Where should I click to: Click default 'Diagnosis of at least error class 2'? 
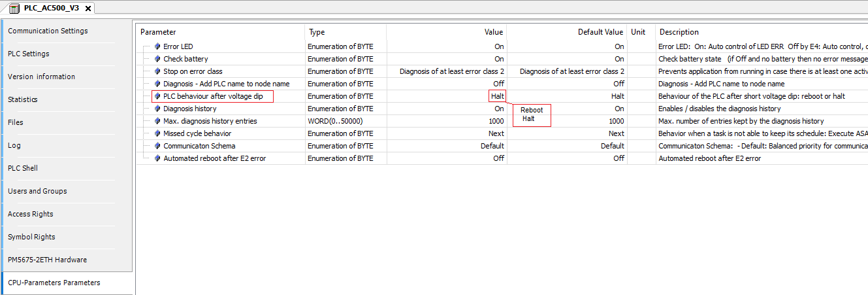[x=572, y=71]
